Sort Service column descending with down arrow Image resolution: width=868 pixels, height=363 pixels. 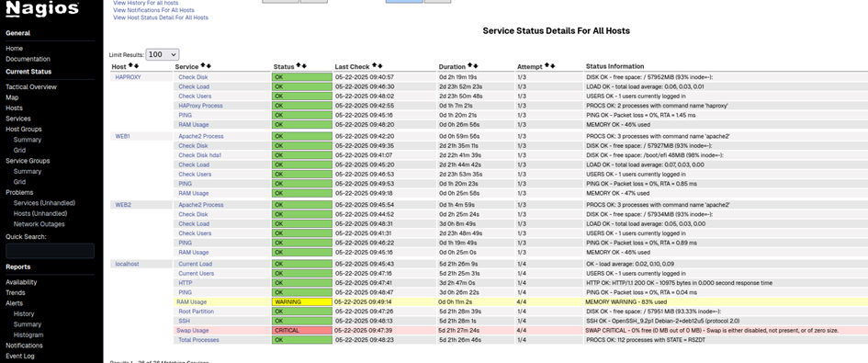[209, 66]
